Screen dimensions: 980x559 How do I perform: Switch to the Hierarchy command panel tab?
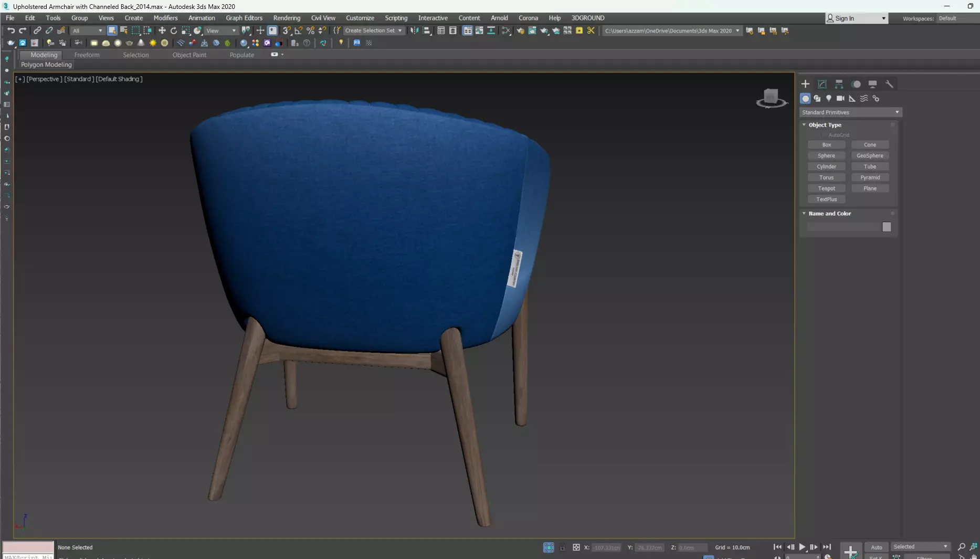pos(839,84)
